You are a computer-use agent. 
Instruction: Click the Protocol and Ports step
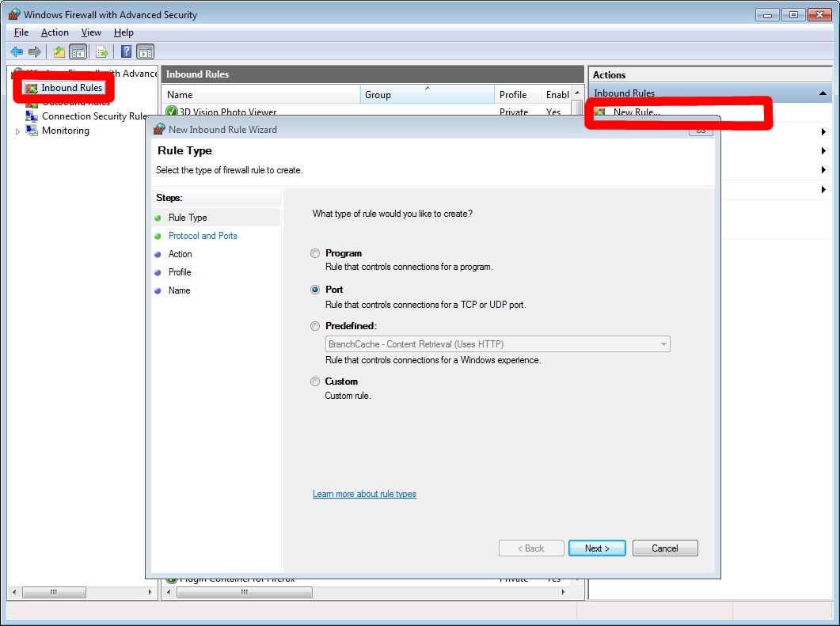coord(203,236)
